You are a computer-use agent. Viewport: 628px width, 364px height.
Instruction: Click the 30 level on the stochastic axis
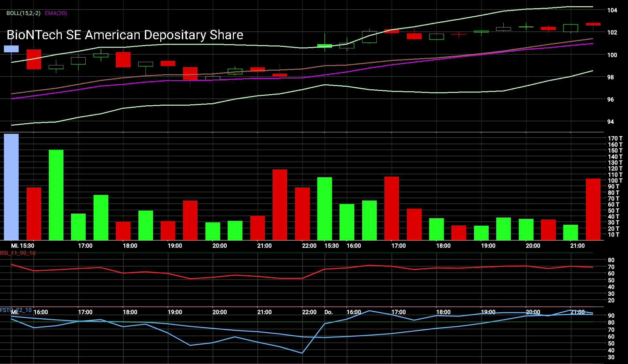click(611, 357)
